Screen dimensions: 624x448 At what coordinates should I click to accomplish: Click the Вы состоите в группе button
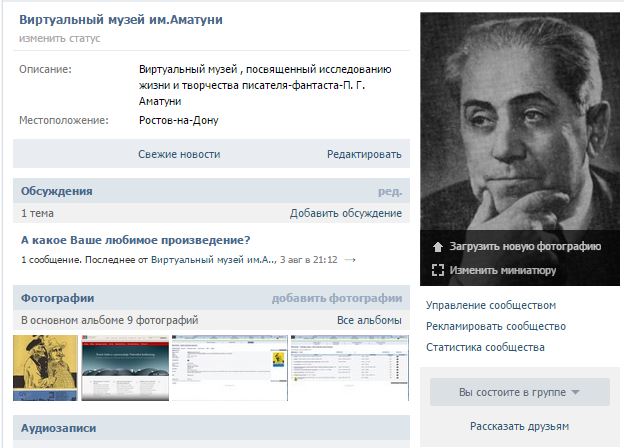pyautogui.click(x=520, y=392)
